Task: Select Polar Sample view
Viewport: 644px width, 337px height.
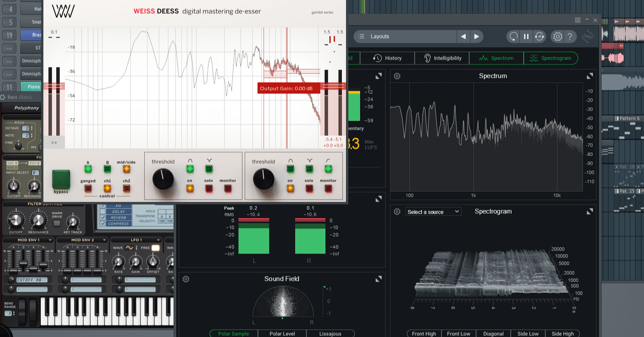Action: (x=233, y=333)
